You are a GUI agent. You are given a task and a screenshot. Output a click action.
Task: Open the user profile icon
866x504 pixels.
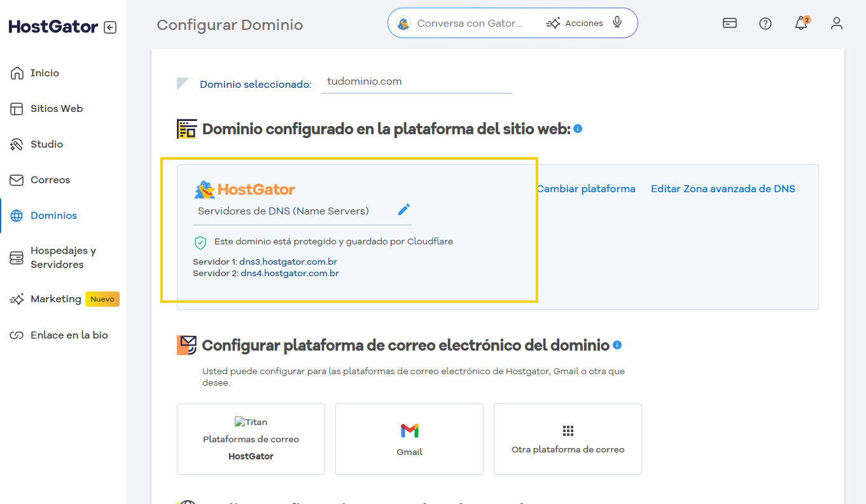836,23
